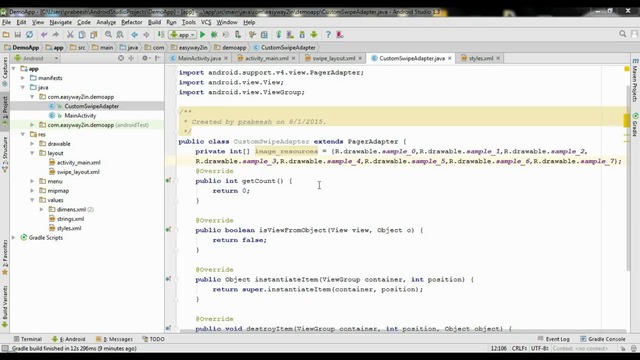Open the TODO tool window
Image resolution: width=640 pixels, height=360 pixels.
(153, 339)
